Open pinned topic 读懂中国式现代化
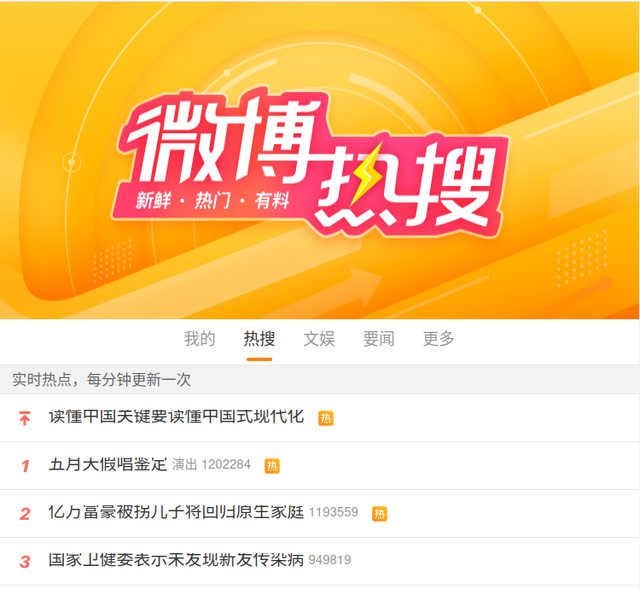The height and width of the screenshot is (589, 640). (x=176, y=417)
